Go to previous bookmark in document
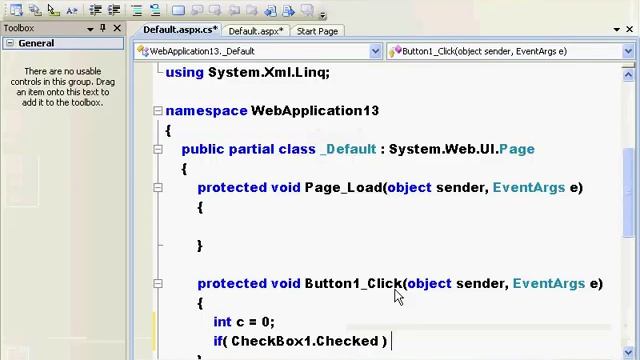This screenshot has height=360, width=640. click(270, 10)
